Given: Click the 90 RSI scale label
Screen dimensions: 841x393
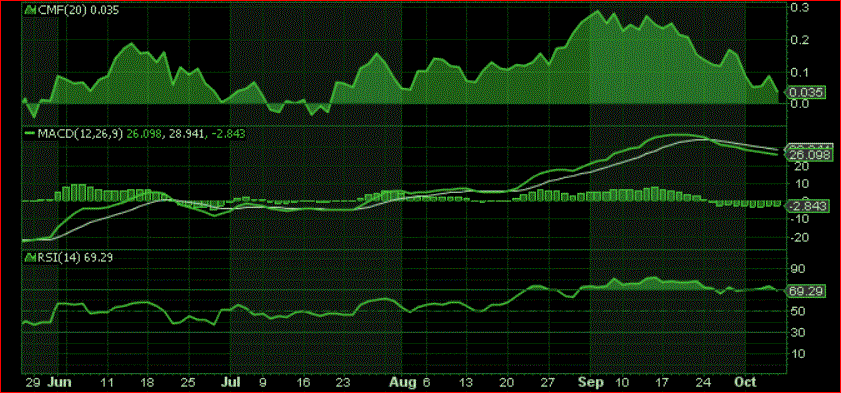Looking at the screenshot, I should pyautogui.click(x=797, y=268).
